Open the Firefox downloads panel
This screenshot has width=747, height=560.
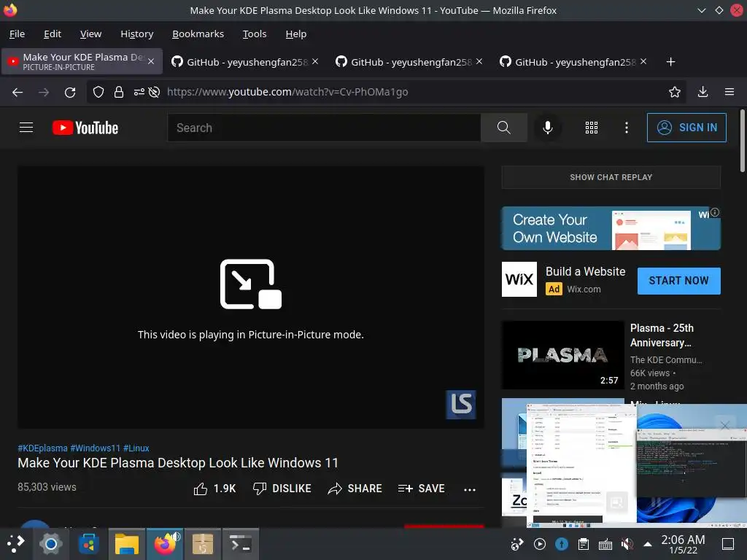703,92
